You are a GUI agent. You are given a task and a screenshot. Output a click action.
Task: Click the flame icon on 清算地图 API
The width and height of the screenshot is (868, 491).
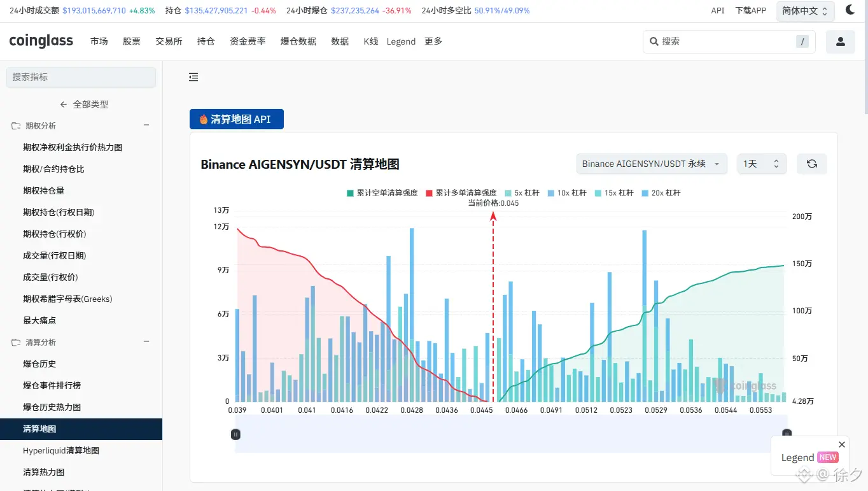coord(204,119)
